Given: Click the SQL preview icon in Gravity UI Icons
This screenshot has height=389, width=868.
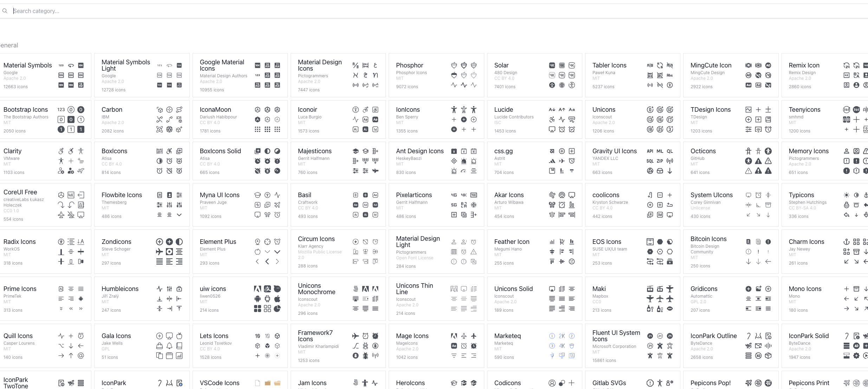Looking at the screenshot, I should (x=650, y=161).
